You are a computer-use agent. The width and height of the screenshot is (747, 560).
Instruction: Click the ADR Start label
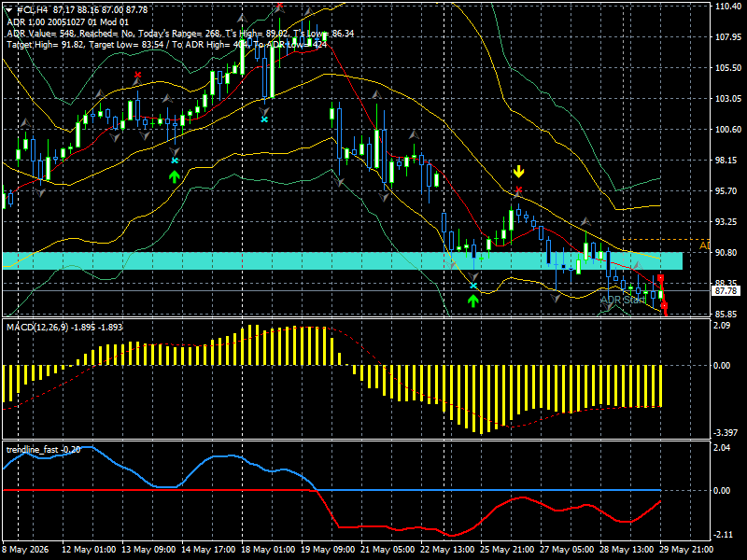pos(622,300)
